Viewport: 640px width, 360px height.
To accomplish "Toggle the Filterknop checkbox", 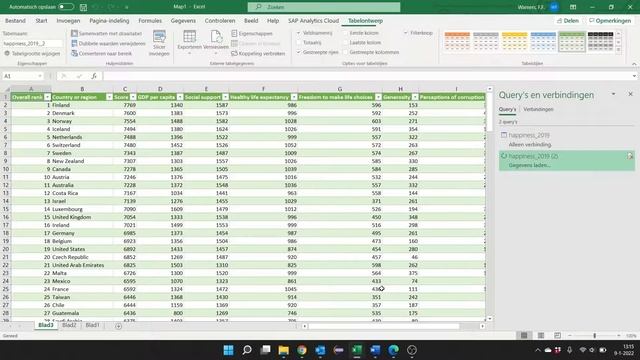I will click(x=406, y=33).
